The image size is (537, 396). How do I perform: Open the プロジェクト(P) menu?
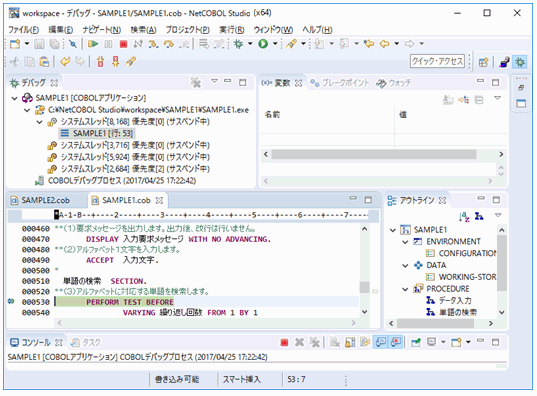pos(188,30)
